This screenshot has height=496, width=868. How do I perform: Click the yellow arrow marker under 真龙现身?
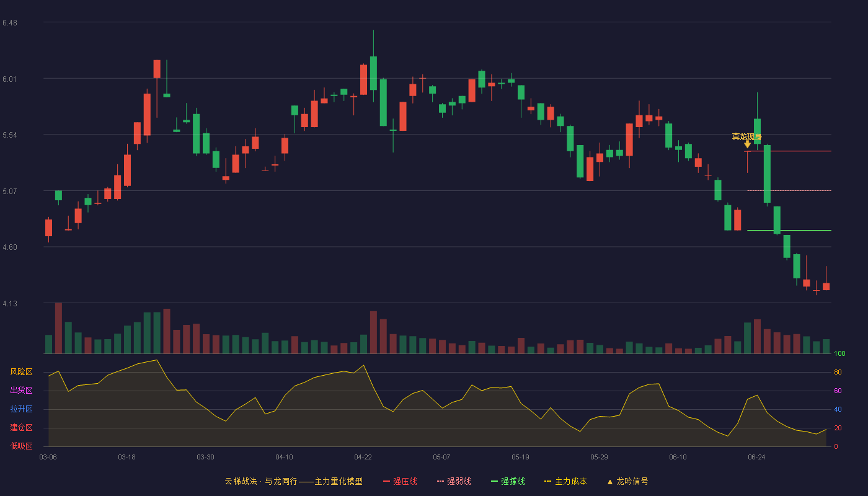coord(747,144)
